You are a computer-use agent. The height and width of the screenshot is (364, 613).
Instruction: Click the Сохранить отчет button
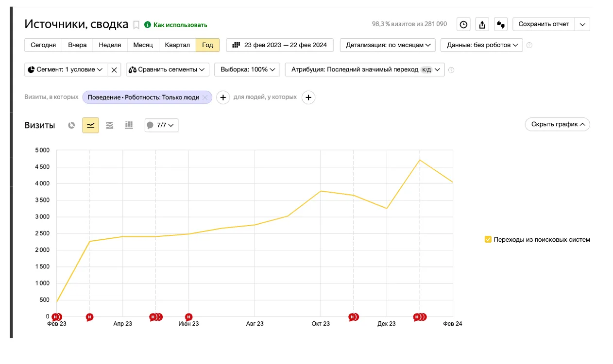click(x=544, y=24)
